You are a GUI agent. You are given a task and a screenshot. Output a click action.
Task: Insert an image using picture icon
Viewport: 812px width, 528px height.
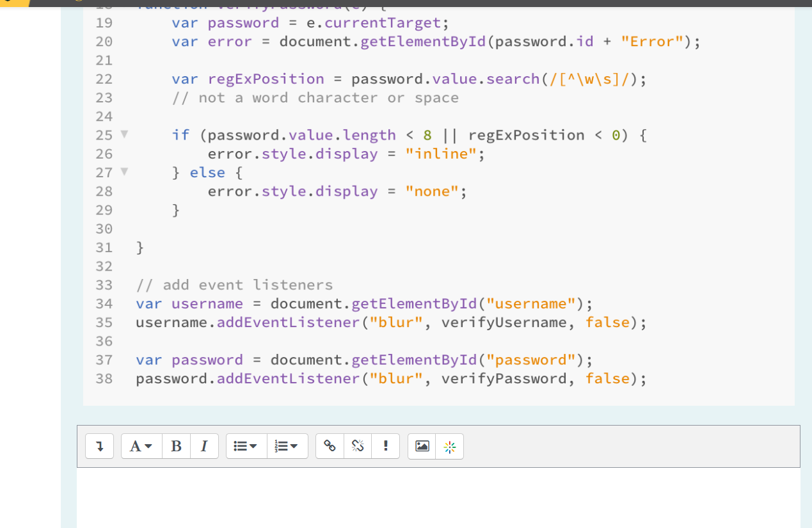click(x=422, y=446)
